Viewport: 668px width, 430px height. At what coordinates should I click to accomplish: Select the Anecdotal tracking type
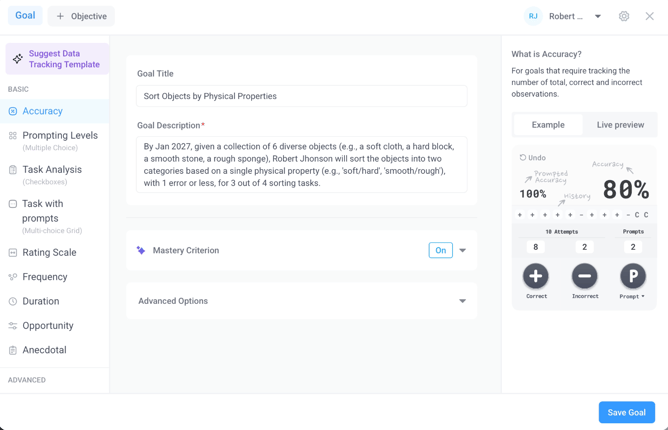point(44,350)
